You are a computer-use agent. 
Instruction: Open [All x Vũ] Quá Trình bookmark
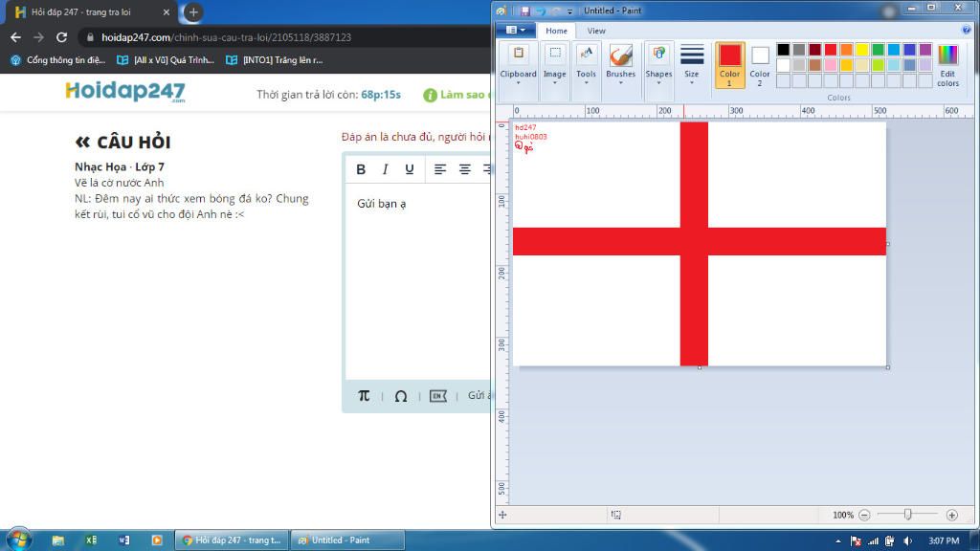pyautogui.click(x=166, y=60)
